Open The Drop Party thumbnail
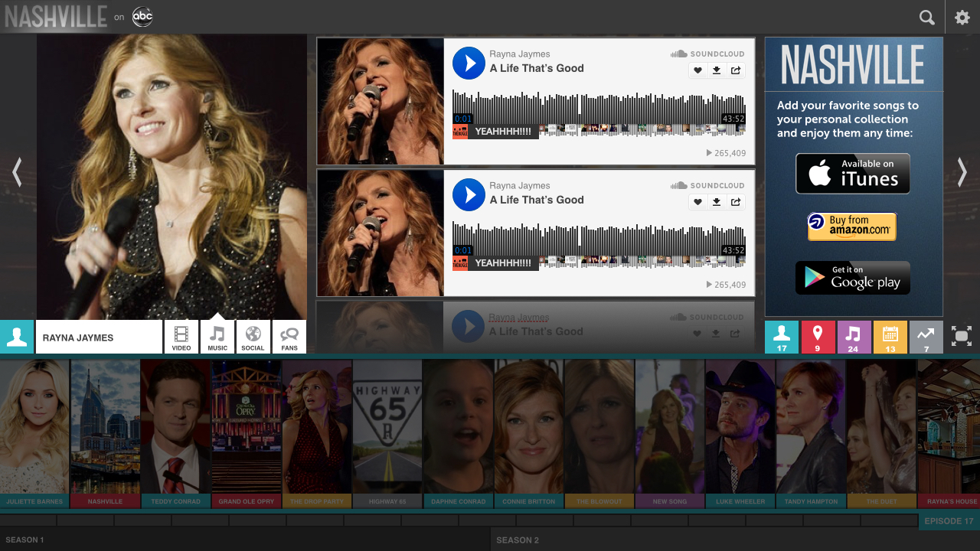Screen dimensions: 980x551 pyautogui.click(x=317, y=434)
